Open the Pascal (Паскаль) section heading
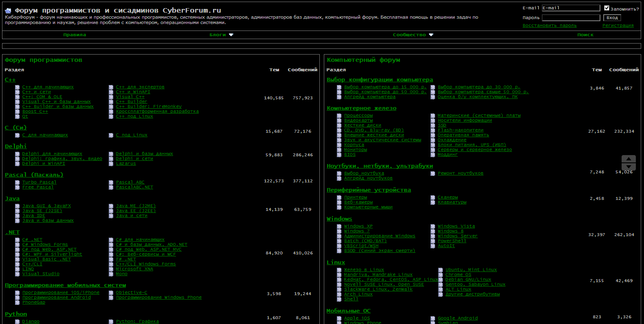This screenshot has height=324, width=644. pos(34,175)
